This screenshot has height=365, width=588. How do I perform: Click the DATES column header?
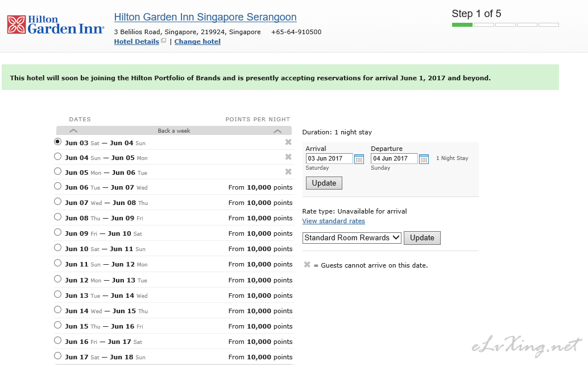80,120
